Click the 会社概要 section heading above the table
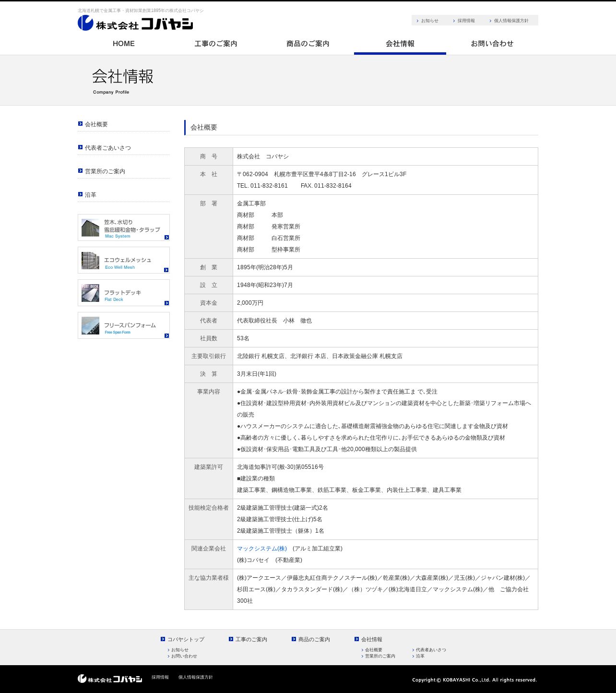Image resolution: width=616 pixels, height=693 pixels. [204, 128]
